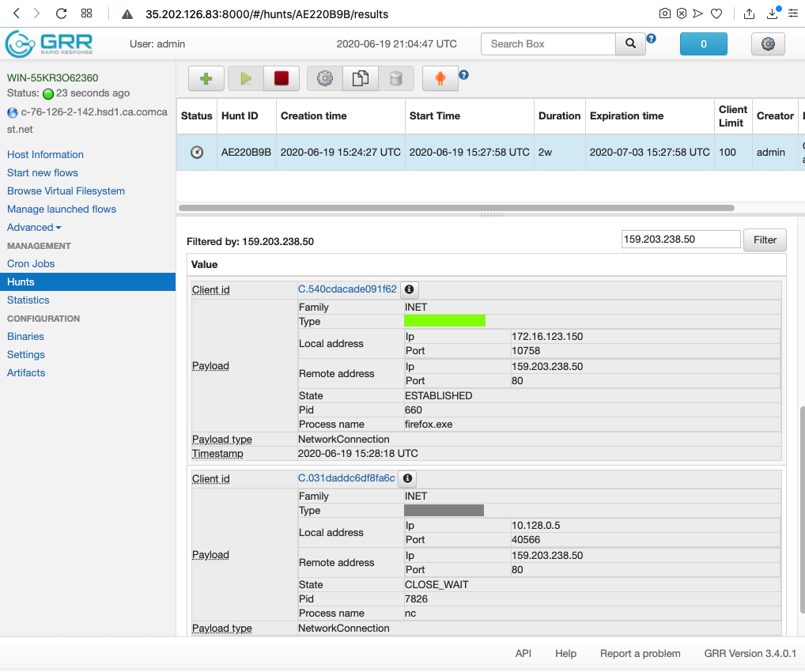Click the blue notifications button showing 0
805x672 pixels.
tap(703, 44)
